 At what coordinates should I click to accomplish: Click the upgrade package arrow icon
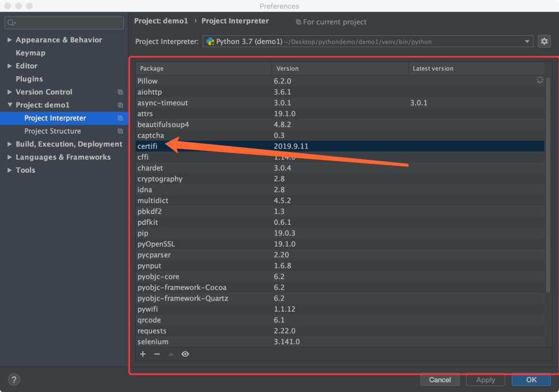coord(171,354)
